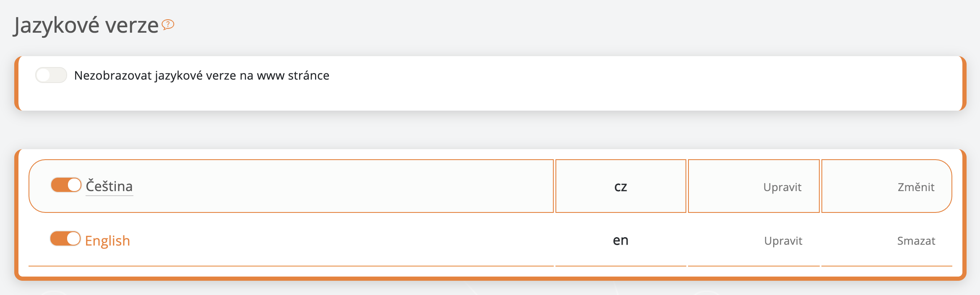Select the en language code cell
The height and width of the screenshot is (295, 980).
620,241
